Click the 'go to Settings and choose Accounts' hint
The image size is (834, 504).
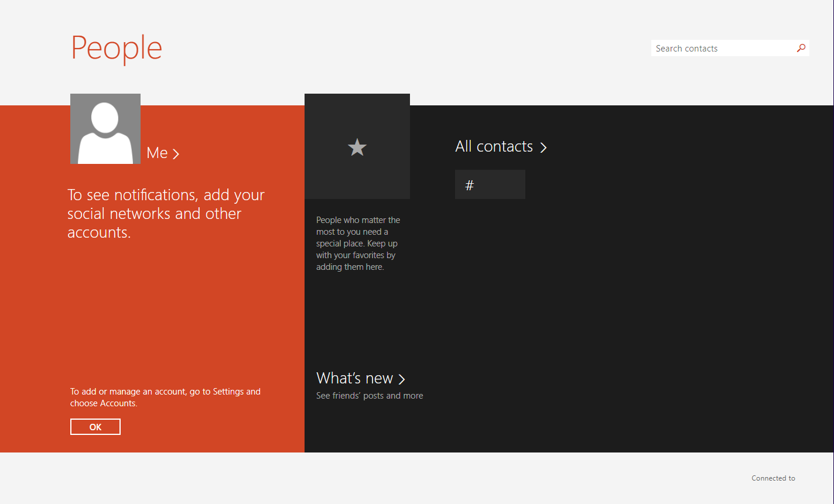(165, 397)
